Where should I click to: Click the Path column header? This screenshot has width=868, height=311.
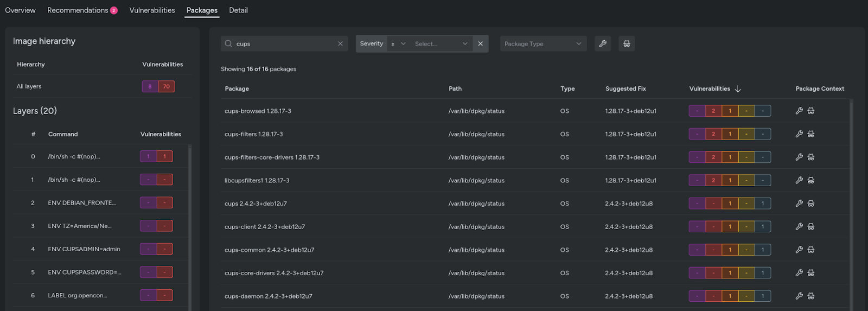[x=455, y=88]
